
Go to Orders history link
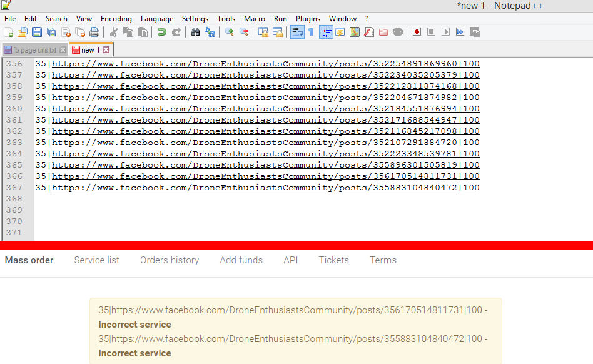pos(170,260)
